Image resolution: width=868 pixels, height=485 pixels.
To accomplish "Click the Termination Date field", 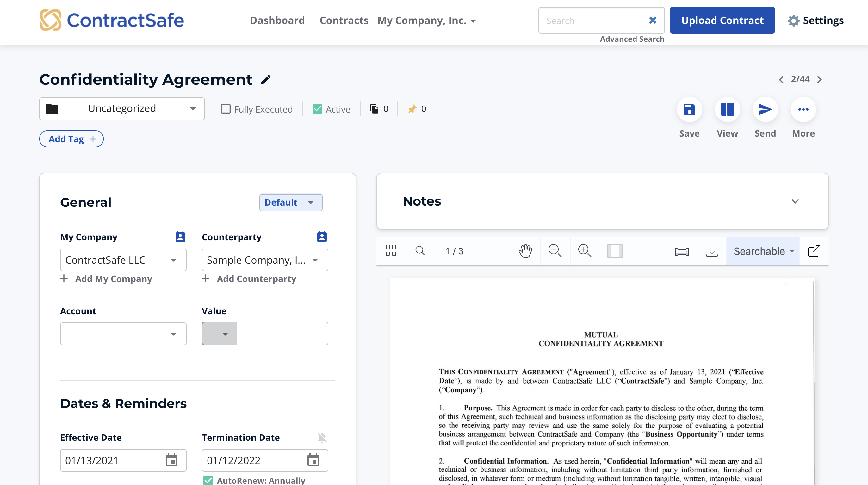I will (264, 460).
